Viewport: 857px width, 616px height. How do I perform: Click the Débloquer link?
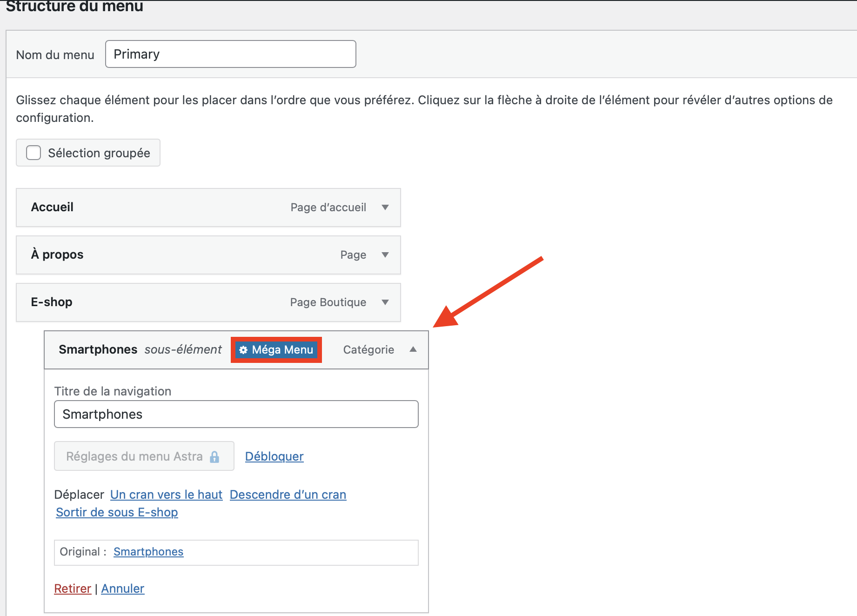(x=274, y=456)
